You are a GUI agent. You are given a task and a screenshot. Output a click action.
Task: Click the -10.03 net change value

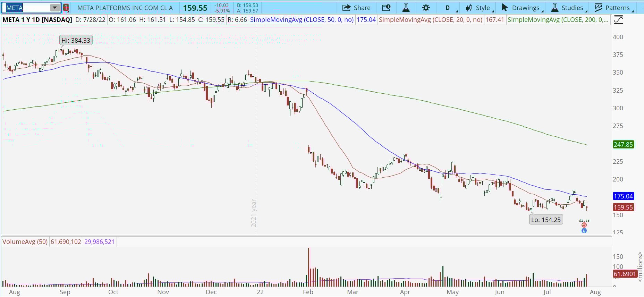click(221, 5)
